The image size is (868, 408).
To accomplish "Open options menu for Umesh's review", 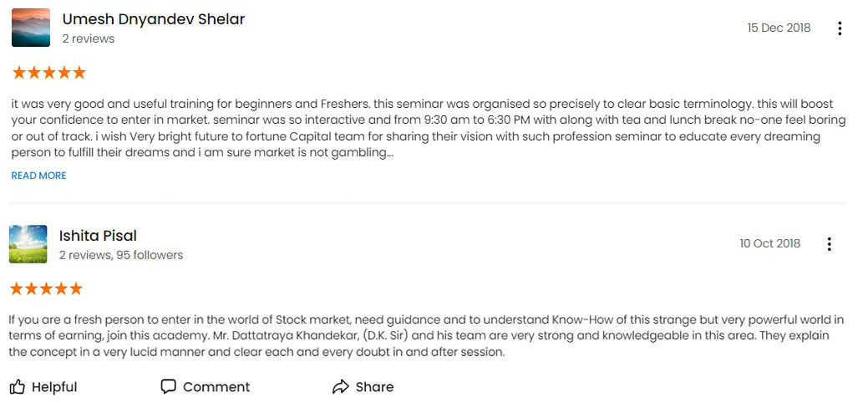I will [840, 28].
